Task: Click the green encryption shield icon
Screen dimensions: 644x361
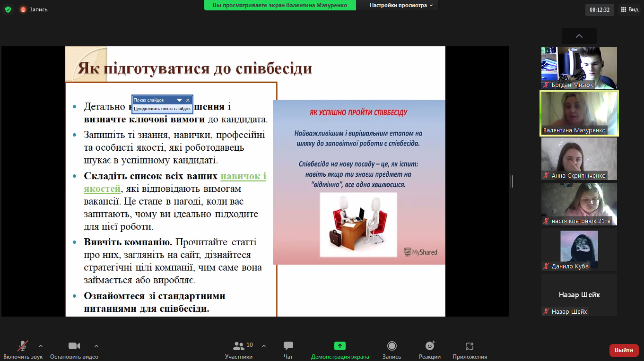Action: [x=8, y=9]
